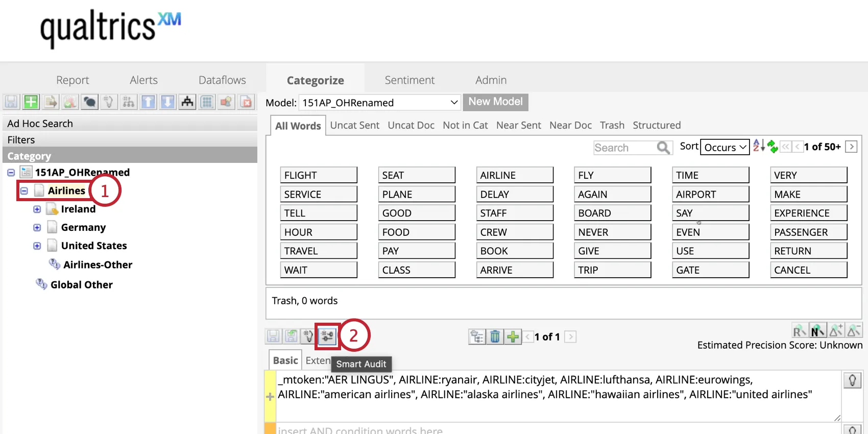The image size is (868, 434).
Task: Click the speech bubbles icon in toolbar
Action: coord(89,102)
